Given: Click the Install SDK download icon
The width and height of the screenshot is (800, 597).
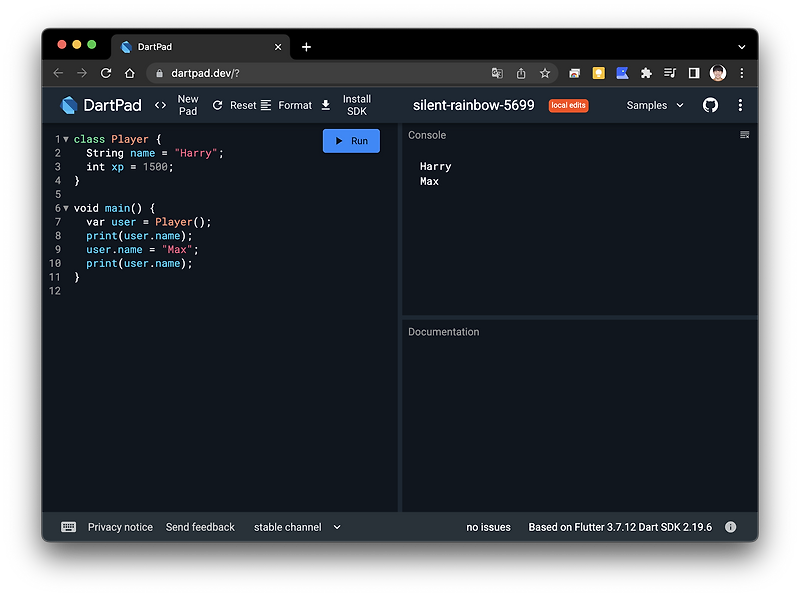Looking at the screenshot, I should 325,105.
